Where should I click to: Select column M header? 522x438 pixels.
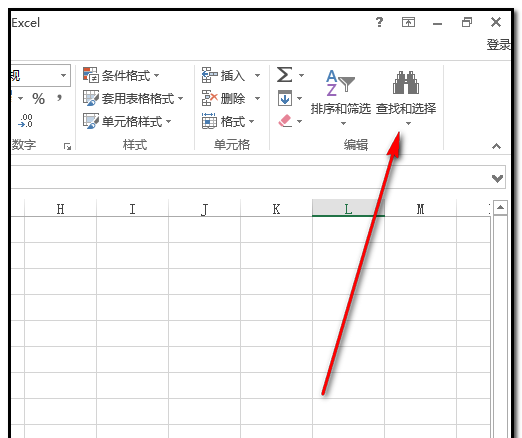point(420,209)
